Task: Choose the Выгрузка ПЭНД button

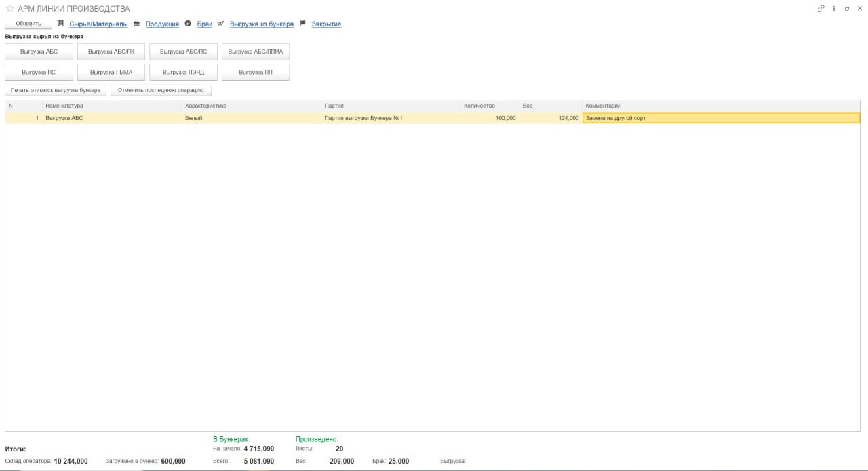Action: click(183, 72)
